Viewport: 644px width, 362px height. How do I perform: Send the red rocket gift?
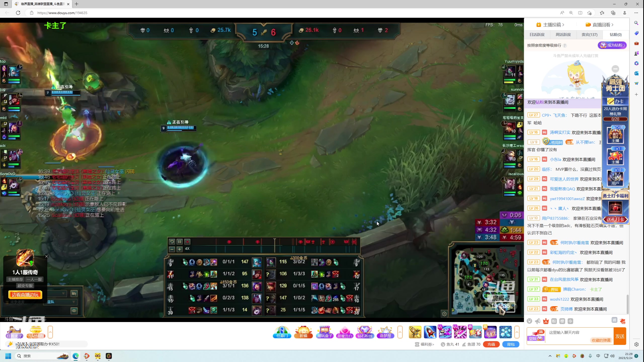[430, 332]
